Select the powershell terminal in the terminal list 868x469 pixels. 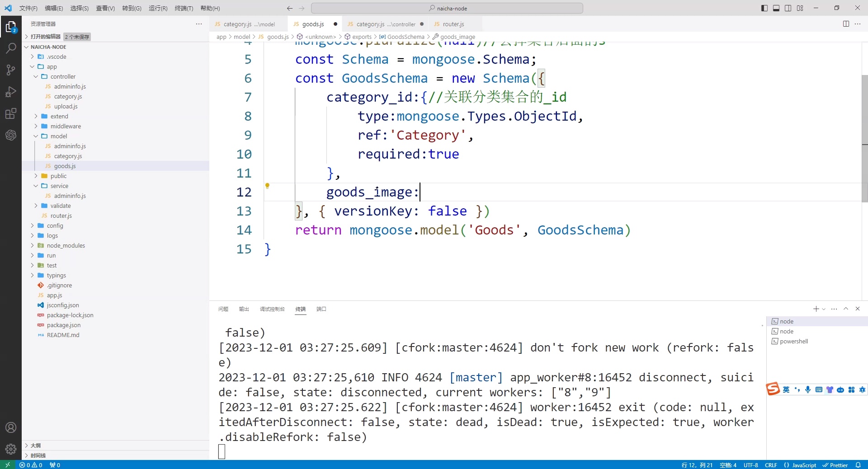coord(794,341)
